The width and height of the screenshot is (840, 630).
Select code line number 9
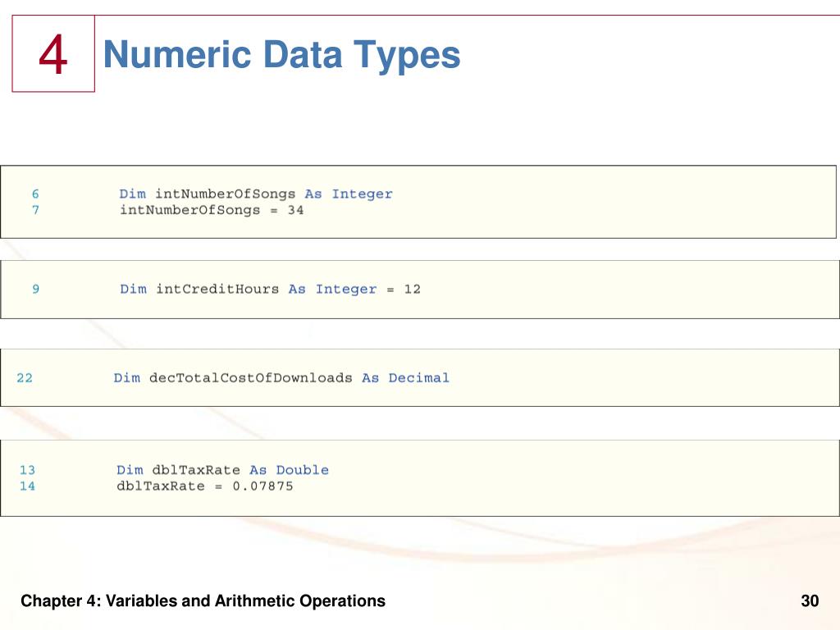pyautogui.click(x=35, y=290)
